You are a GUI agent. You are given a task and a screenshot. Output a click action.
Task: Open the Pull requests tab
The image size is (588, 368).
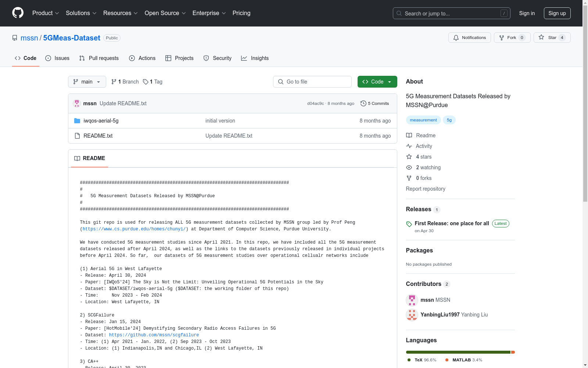pos(99,58)
